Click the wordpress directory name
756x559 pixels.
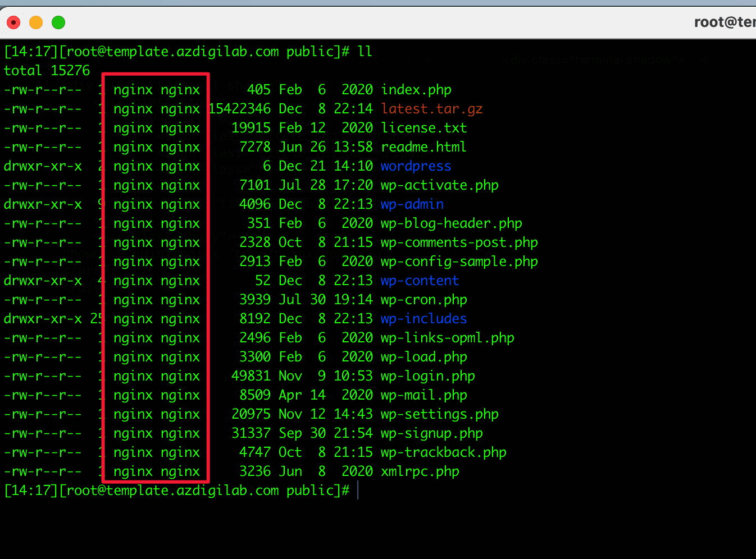click(416, 166)
